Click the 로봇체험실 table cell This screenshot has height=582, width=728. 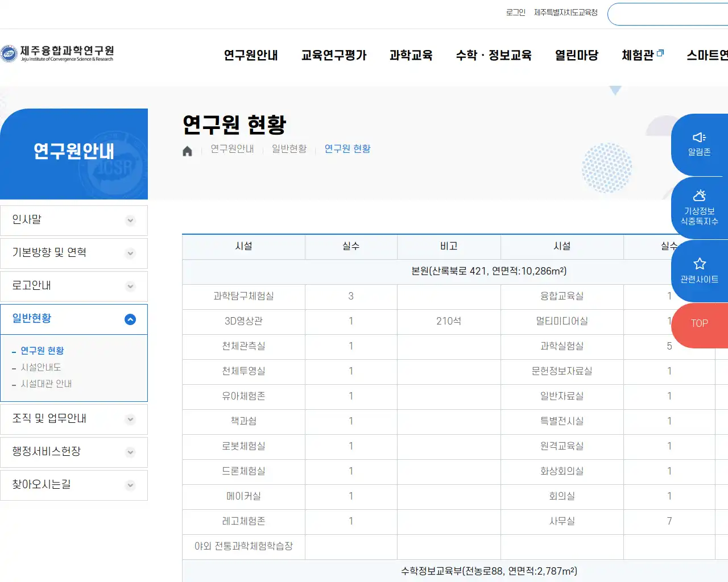coord(243,446)
